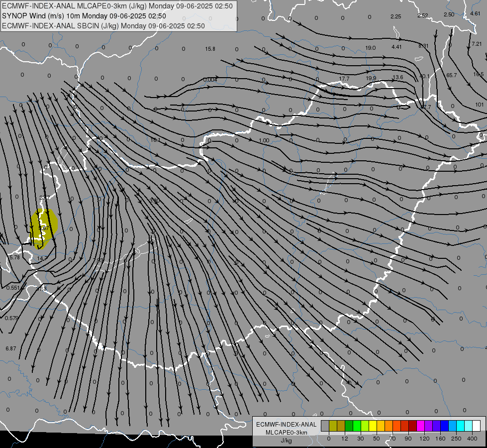Click the legend tick label 160

pyautogui.click(x=440, y=439)
